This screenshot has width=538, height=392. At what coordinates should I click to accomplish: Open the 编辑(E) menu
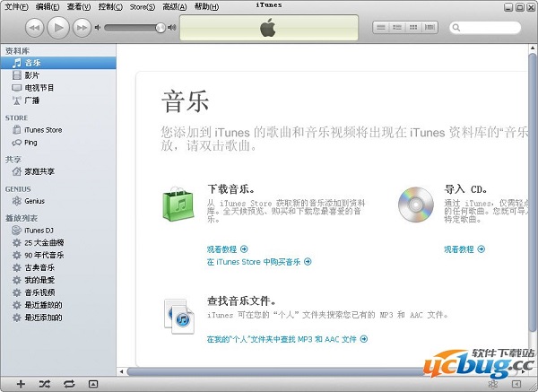point(48,6)
